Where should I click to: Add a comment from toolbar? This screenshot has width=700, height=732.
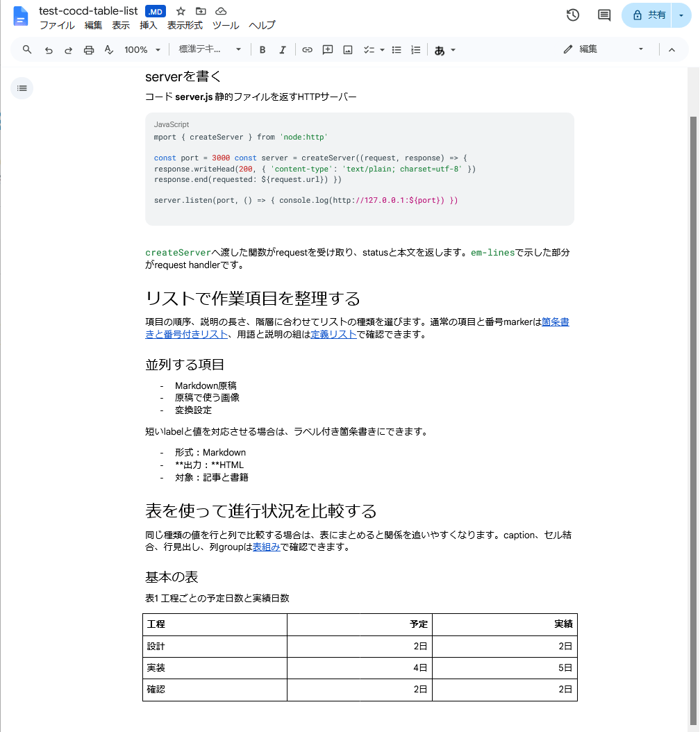(328, 50)
